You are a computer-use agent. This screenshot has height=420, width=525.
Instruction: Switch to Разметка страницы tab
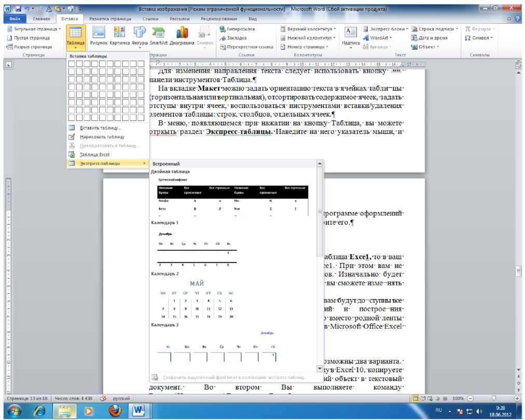click(110, 19)
